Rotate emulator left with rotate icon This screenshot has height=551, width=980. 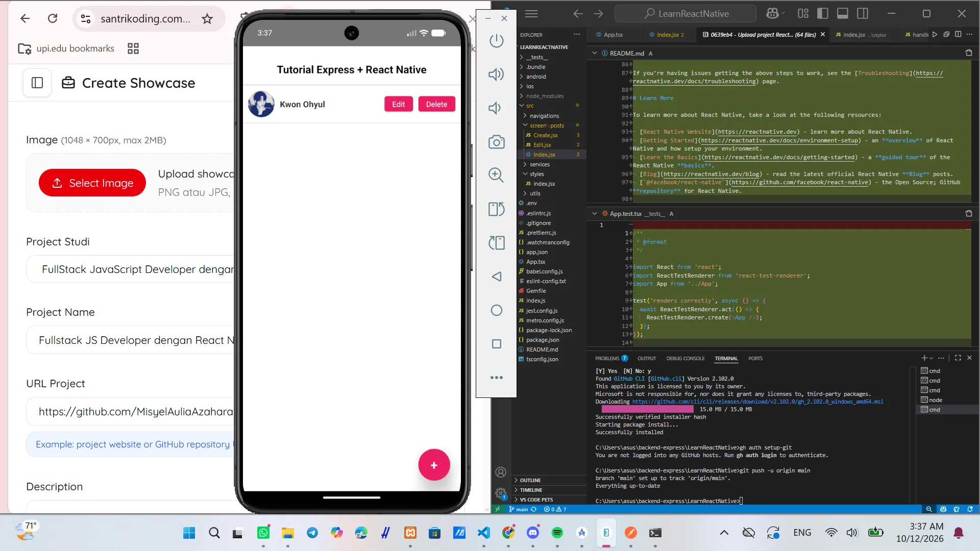click(x=496, y=209)
